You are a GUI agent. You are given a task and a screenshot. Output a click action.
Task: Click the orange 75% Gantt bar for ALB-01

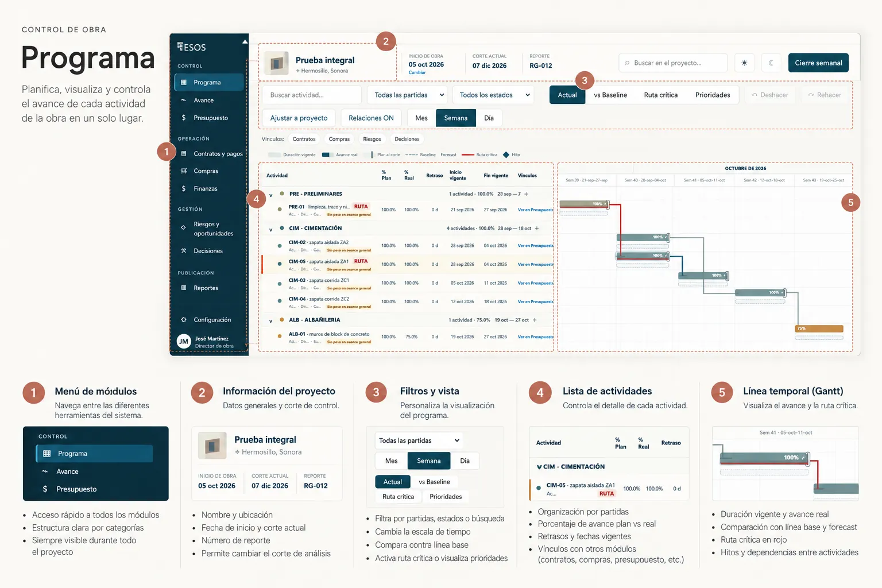coord(819,329)
